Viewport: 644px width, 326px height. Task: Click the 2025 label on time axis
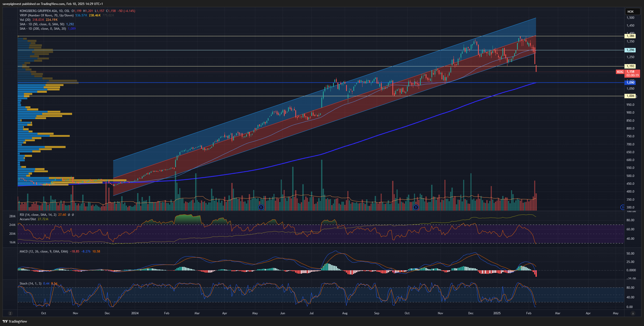click(497, 313)
